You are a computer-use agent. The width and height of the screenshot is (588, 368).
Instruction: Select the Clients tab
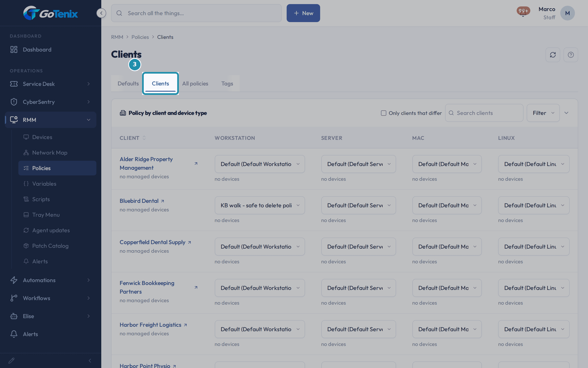click(160, 83)
